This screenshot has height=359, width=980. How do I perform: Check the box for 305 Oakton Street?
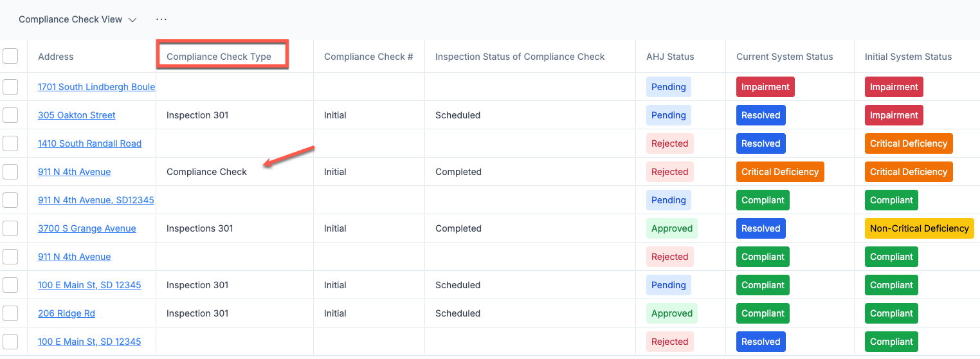coord(10,115)
